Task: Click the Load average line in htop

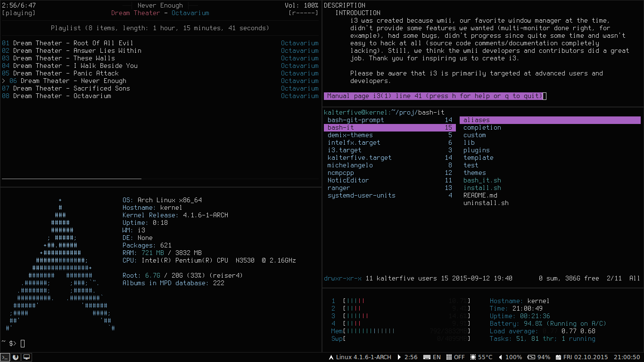Action: click(x=543, y=331)
